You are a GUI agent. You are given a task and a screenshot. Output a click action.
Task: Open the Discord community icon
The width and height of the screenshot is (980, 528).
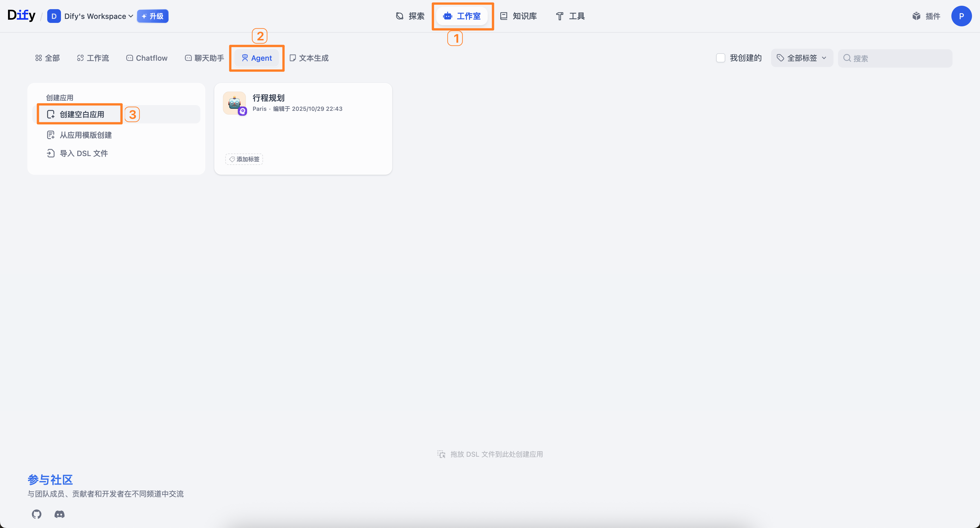point(59,514)
